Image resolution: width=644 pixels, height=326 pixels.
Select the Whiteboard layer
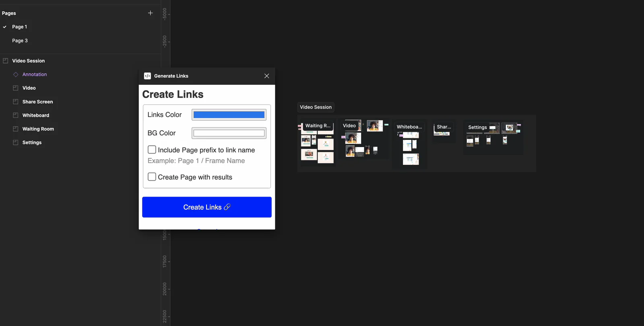[x=36, y=115]
